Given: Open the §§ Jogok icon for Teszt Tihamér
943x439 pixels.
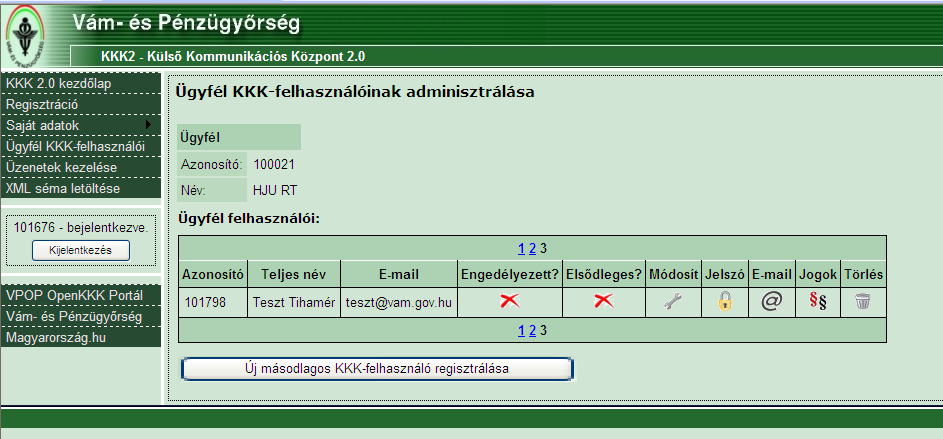Looking at the screenshot, I should click(818, 302).
